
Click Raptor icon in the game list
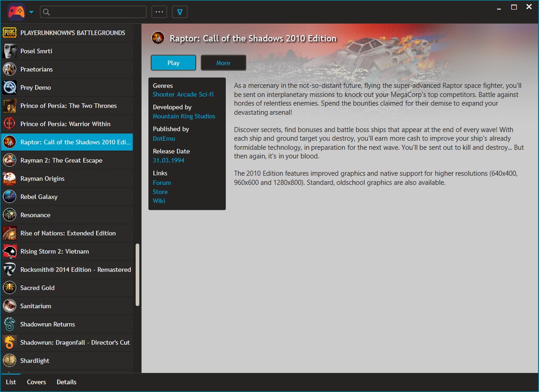[9, 142]
